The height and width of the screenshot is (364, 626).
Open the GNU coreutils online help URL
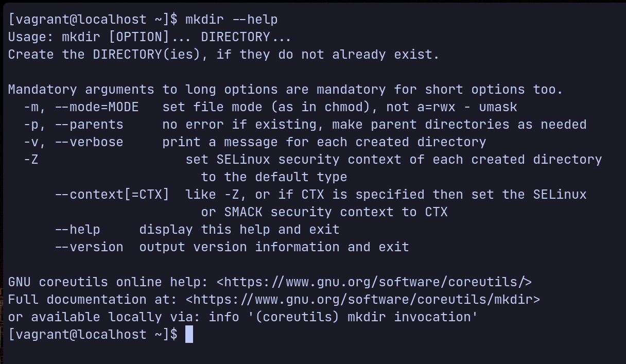coord(374,282)
